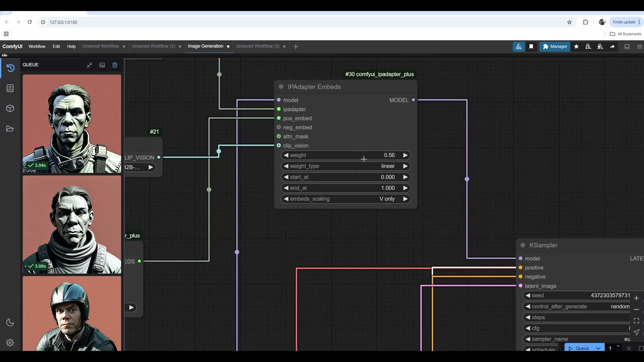
Task: Click the share arrow icon in toolbar
Action: 612,47
